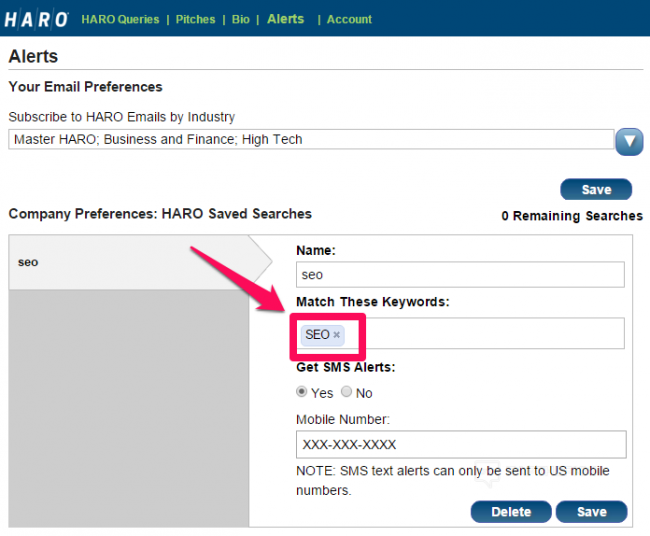The image size is (650, 536).
Task: Select the seo saved search entry
Action: [128, 262]
